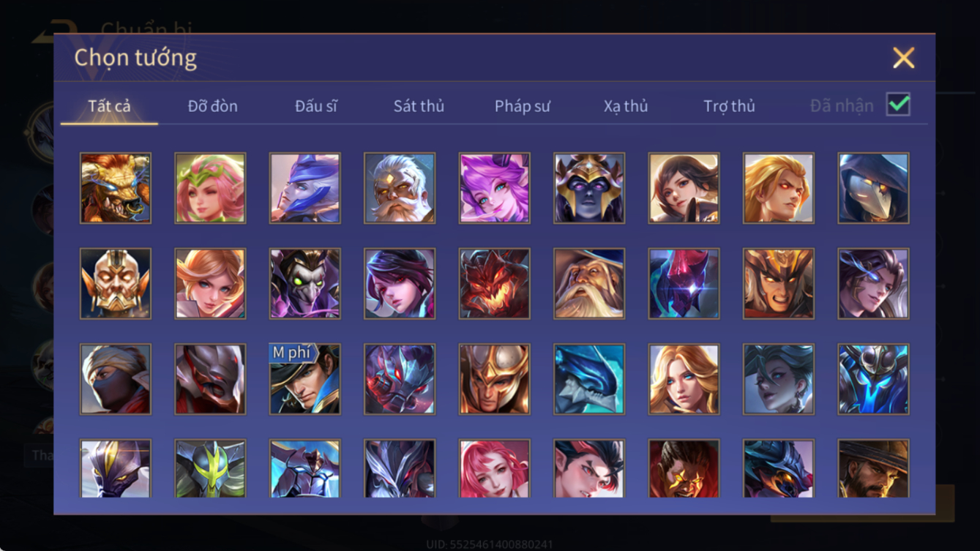This screenshot has height=551, width=980.
Task: Close the Chọn tướng dialog
Action: (x=903, y=58)
